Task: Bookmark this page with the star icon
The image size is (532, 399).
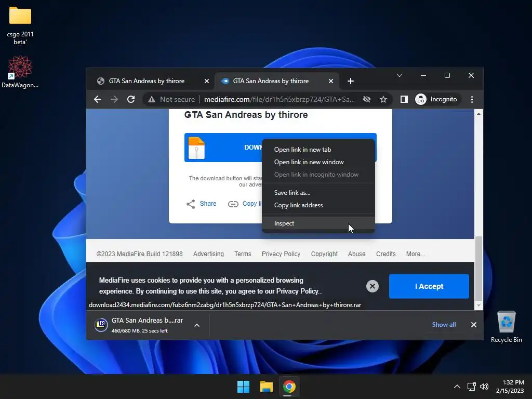Action: click(383, 99)
